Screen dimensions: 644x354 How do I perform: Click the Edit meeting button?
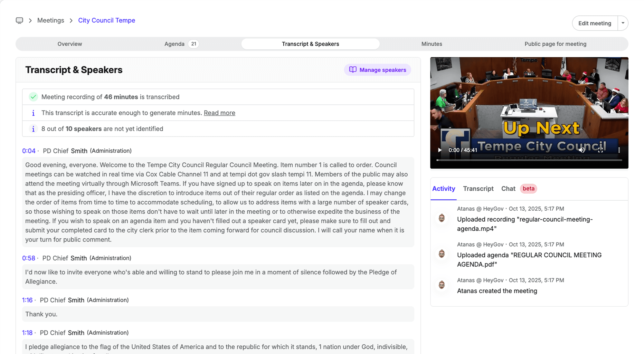[x=594, y=23]
